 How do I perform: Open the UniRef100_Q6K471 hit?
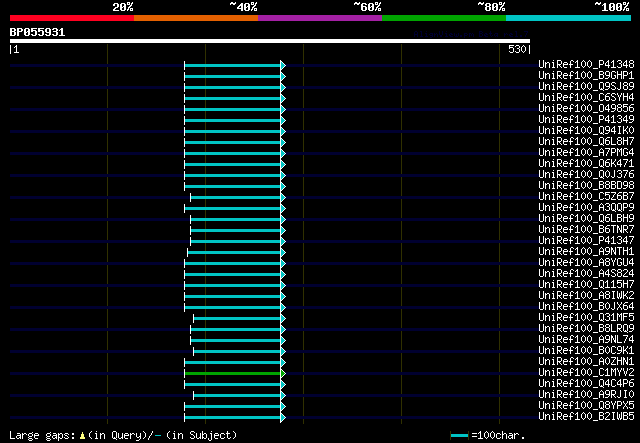coord(586,163)
